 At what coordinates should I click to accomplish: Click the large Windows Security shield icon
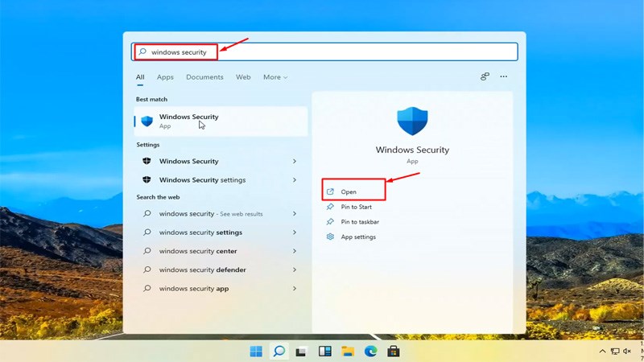(x=412, y=121)
